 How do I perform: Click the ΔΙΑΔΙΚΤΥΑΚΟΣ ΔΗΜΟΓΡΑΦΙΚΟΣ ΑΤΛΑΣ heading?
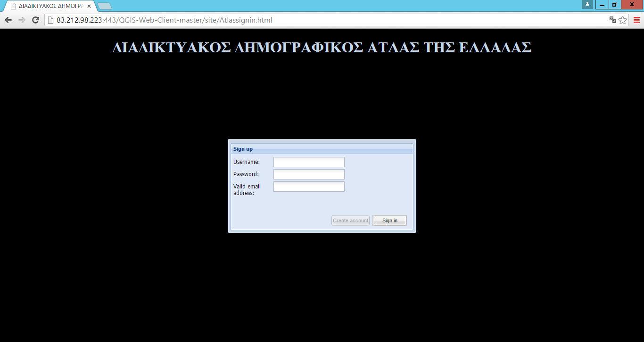pyautogui.click(x=322, y=48)
